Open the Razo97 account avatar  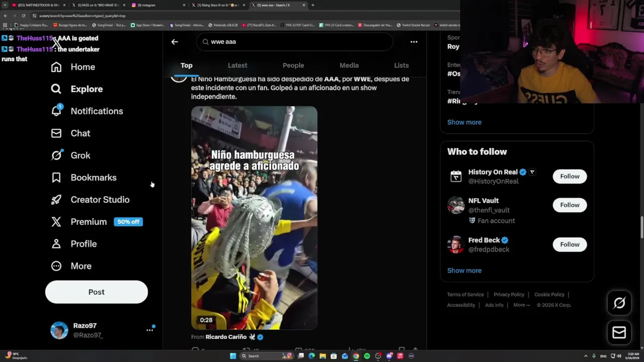pyautogui.click(x=59, y=330)
